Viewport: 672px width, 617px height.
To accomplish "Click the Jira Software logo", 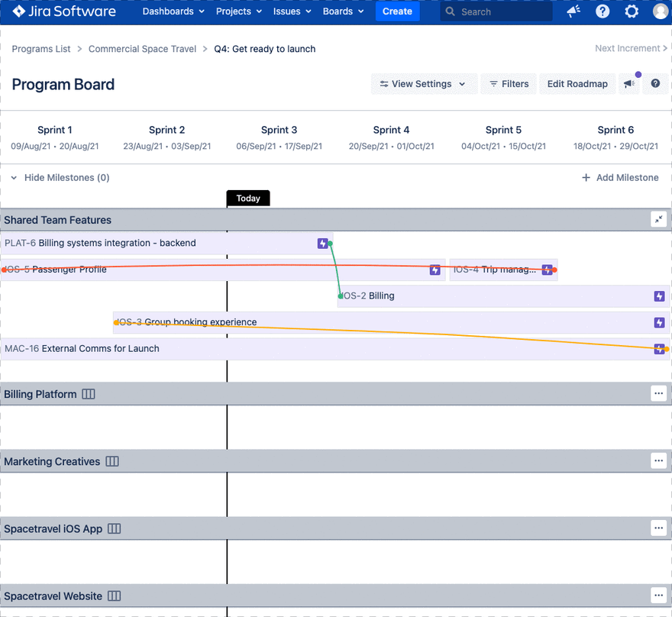I will point(64,11).
